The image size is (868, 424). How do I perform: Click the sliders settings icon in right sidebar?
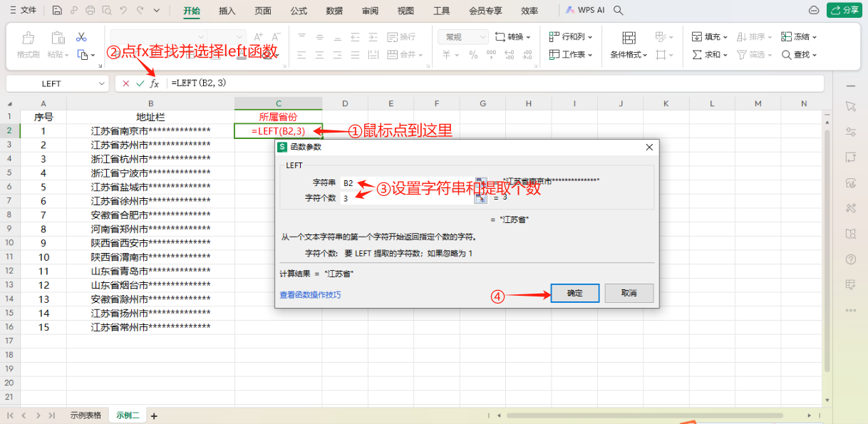coord(850,132)
